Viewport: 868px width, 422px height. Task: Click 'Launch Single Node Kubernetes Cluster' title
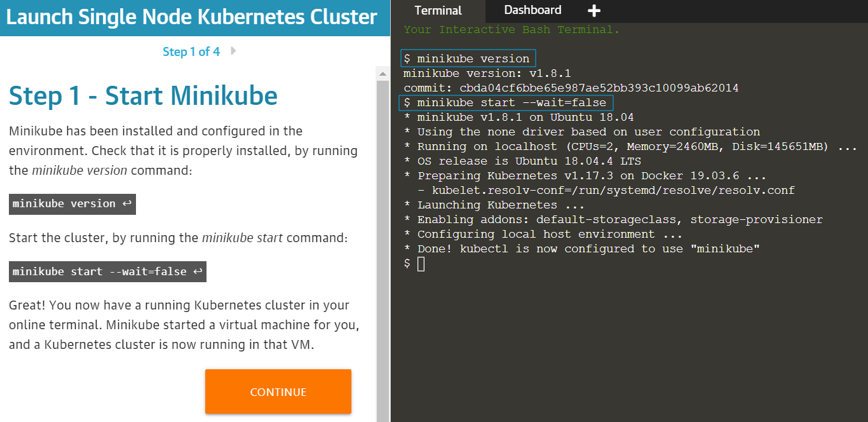pyautogui.click(x=192, y=17)
